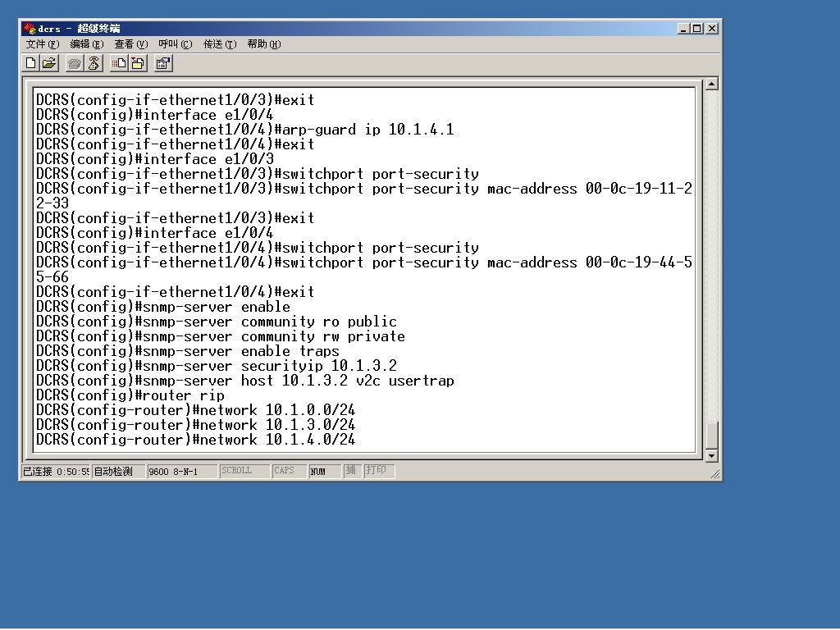
Task: Click the 'network 10.1.3.0/24' line
Action: (195, 426)
